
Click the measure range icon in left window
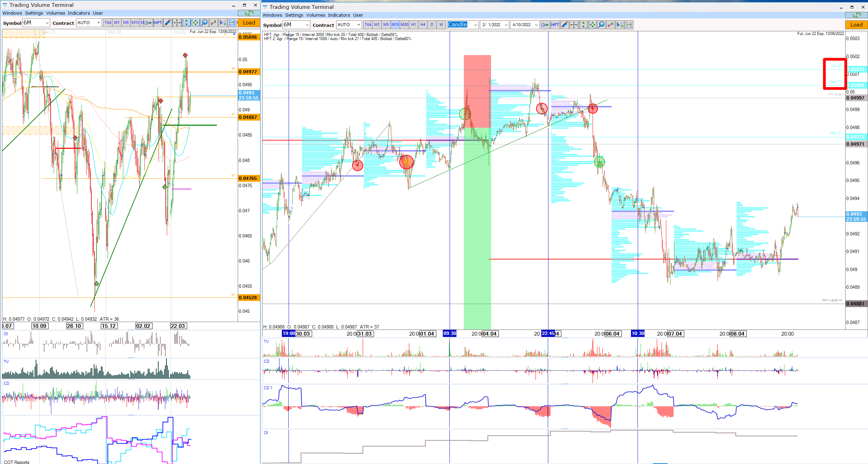[x=232, y=23]
